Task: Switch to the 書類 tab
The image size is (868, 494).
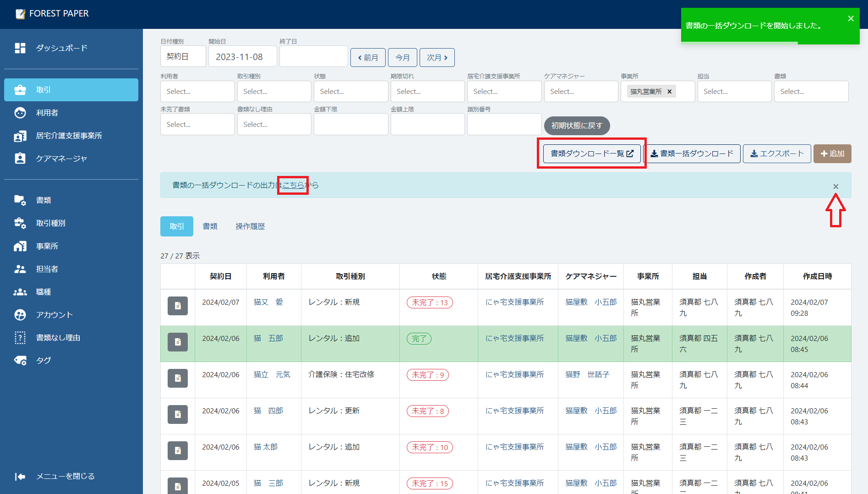Action: [210, 226]
